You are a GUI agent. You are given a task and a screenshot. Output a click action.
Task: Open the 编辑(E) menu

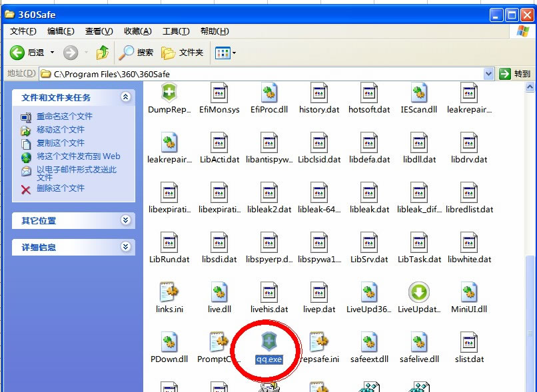coord(61,31)
